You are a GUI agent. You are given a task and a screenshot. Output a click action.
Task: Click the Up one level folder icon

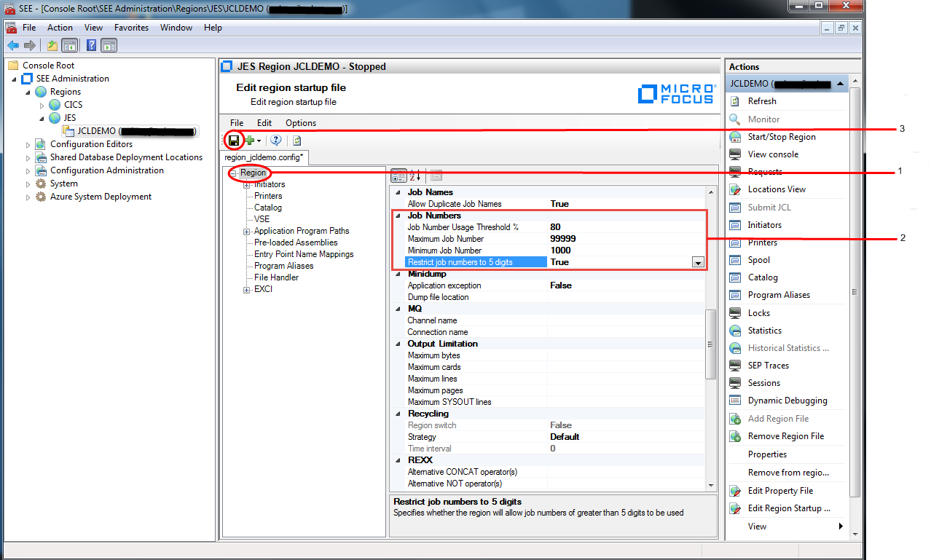point(52,45)
